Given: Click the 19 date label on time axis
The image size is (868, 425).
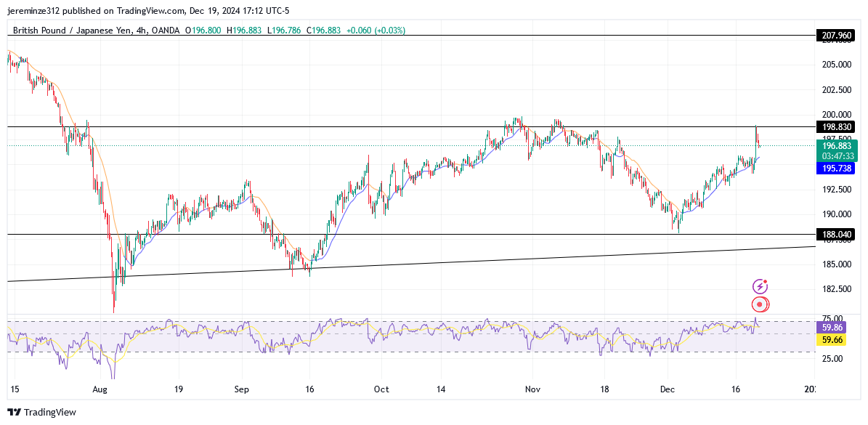Looking at the screenshot, I should pyautogui.click(x=178, y=389).
